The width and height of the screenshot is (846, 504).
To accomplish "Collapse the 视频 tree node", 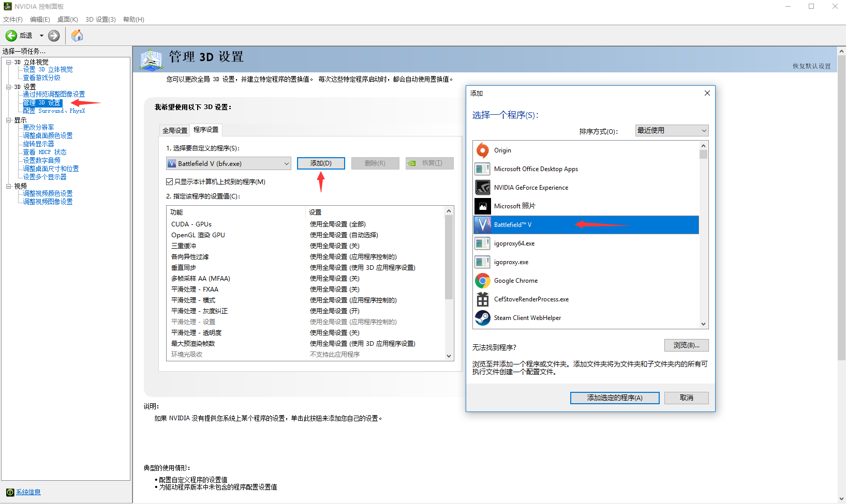I will 9,186.
